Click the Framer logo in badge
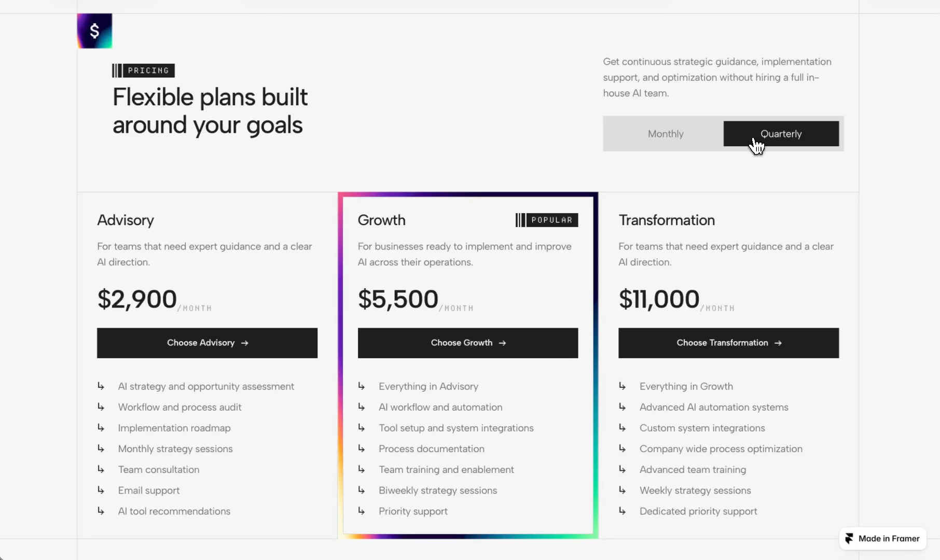Viewport: 940px width, 560px height. tap(849, 538)
